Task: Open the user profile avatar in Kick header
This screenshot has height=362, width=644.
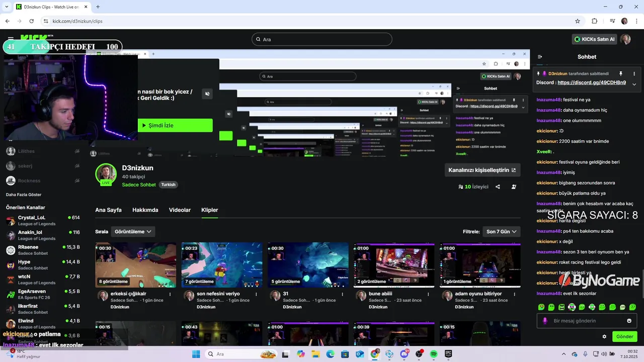Action: (625, 39)
